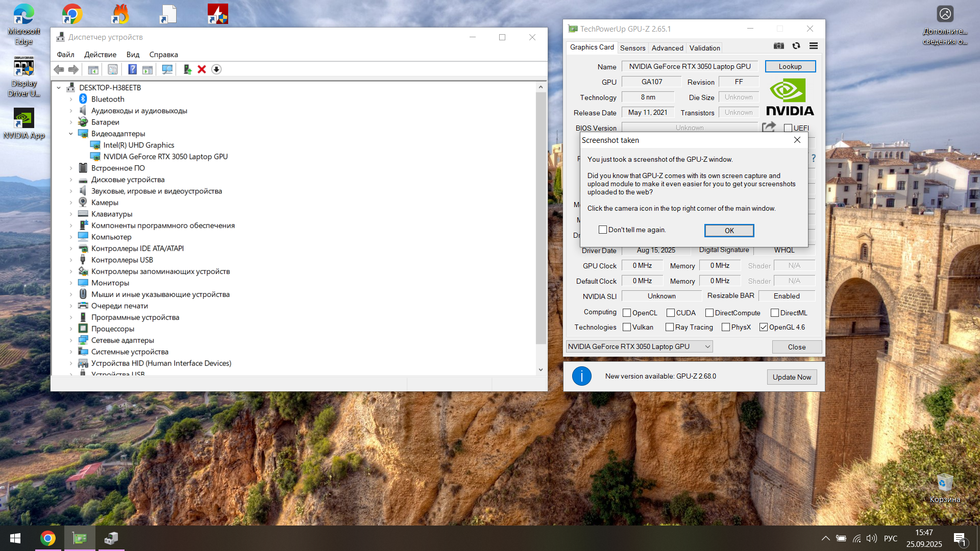This screenshot has width=980, height=551.
Task: Click scan for hardware changes monitor icon
Action: click(167, 69)
